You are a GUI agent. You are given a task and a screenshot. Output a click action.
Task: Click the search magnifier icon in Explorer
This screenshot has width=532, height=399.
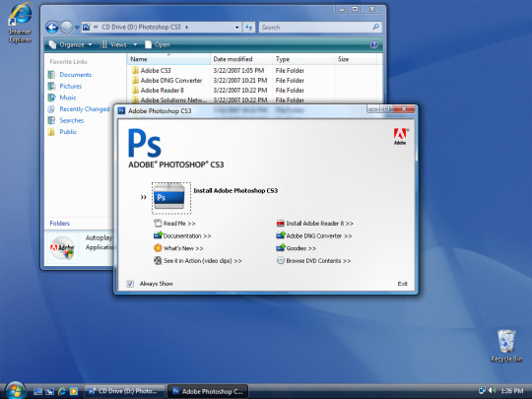tap(375, 27)
